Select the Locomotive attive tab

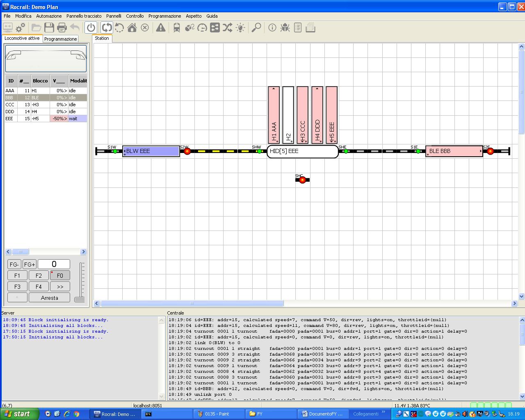click(x=22, y=38)
